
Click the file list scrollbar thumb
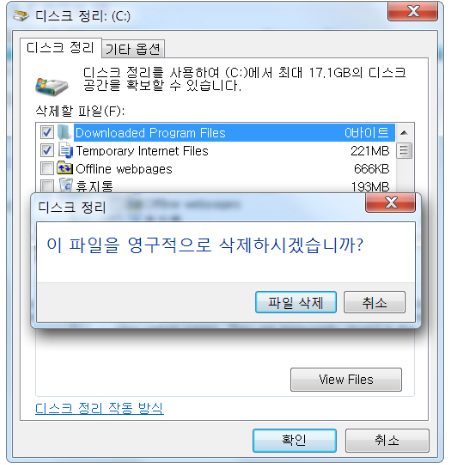pos(404,151)
